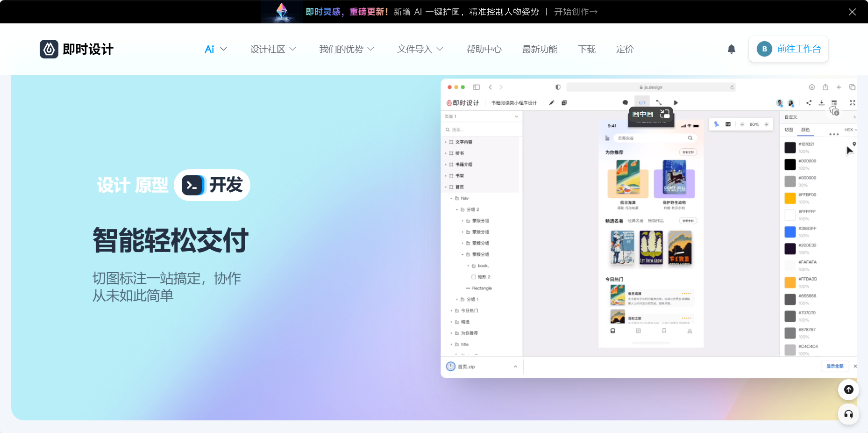Collapse the 首页 frame in layer tree
This screenshot has height=433, width=868.
(x=446, y=187)
